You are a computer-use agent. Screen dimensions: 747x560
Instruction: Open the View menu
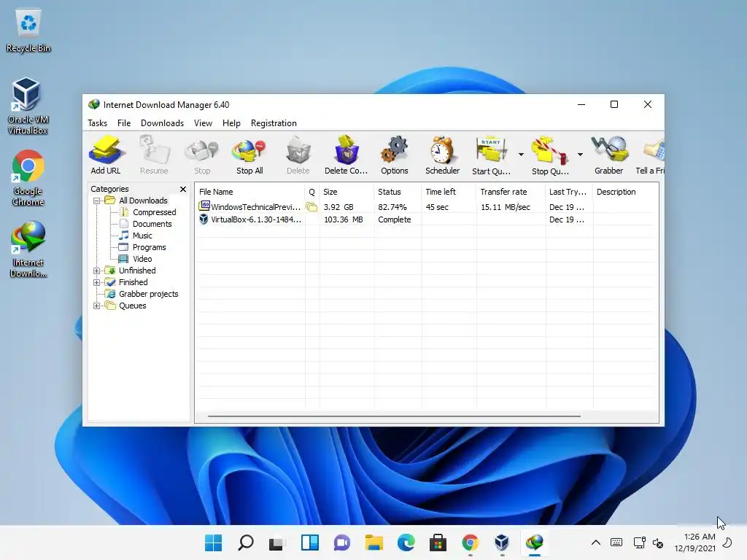(x=203, y=123)
